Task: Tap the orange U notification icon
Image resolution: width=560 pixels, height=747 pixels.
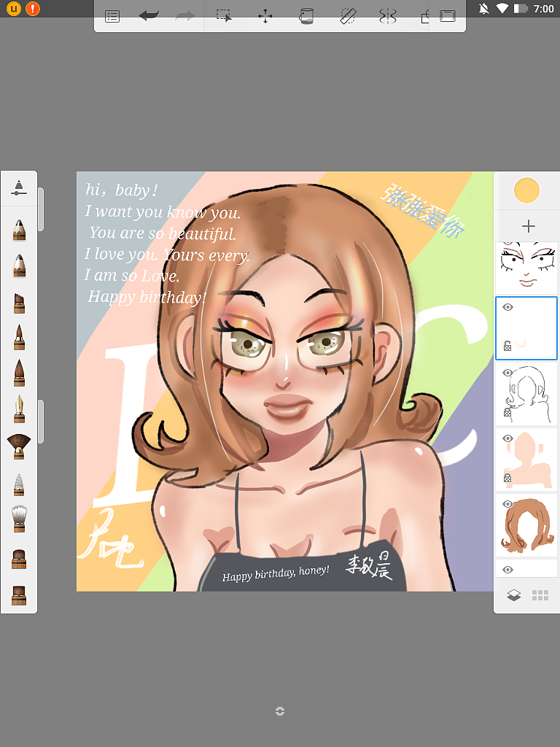Action: pyautogui.click(x=14, y=9)
